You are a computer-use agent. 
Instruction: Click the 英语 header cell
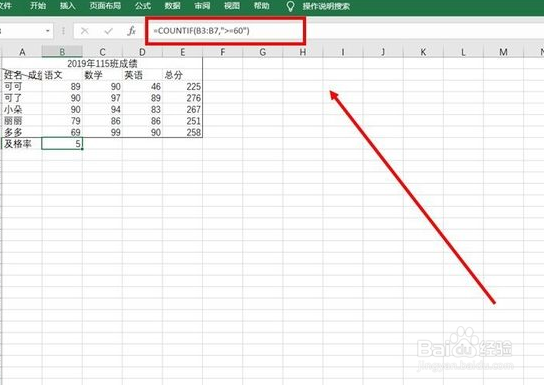point(142,75)
